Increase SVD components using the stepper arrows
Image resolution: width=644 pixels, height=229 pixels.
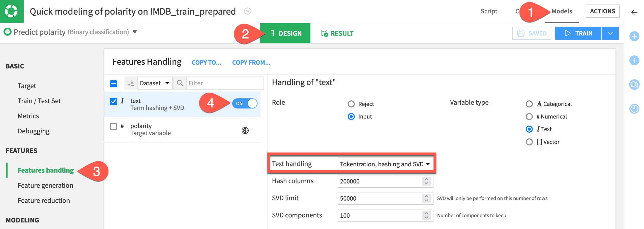click(x=426, y=214)
